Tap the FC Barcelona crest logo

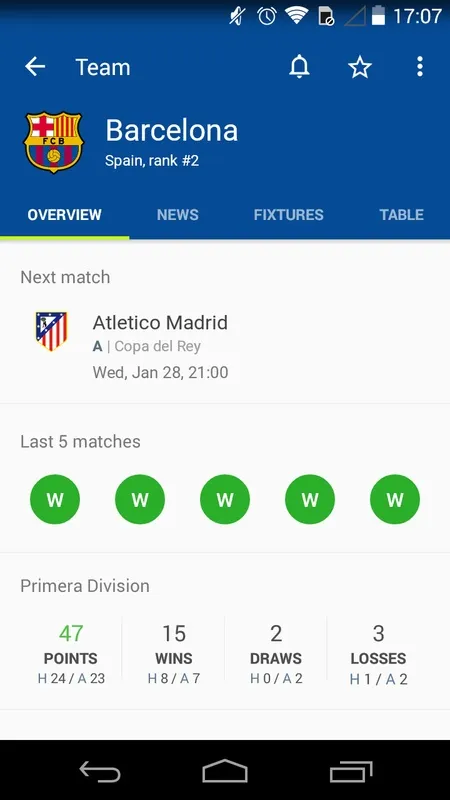click(53, 142)
